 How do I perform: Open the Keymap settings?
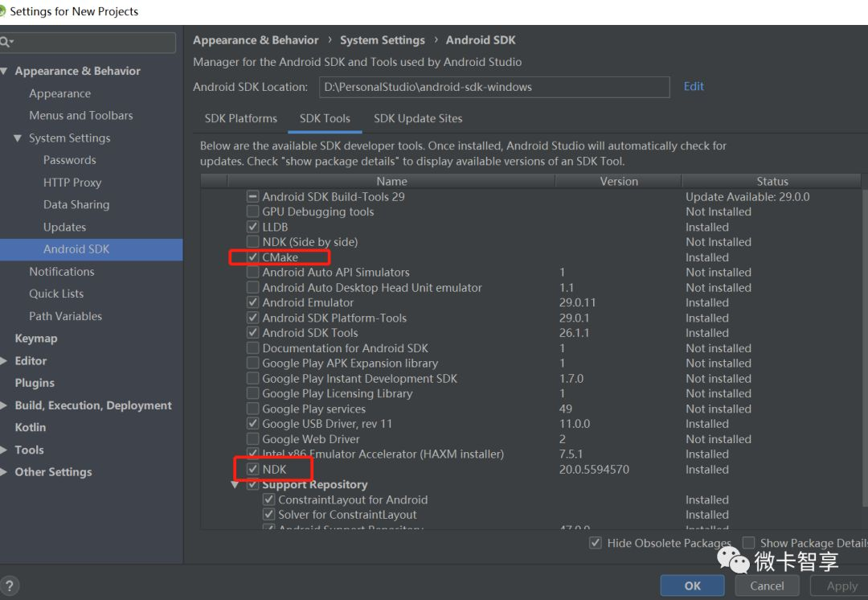36,339
